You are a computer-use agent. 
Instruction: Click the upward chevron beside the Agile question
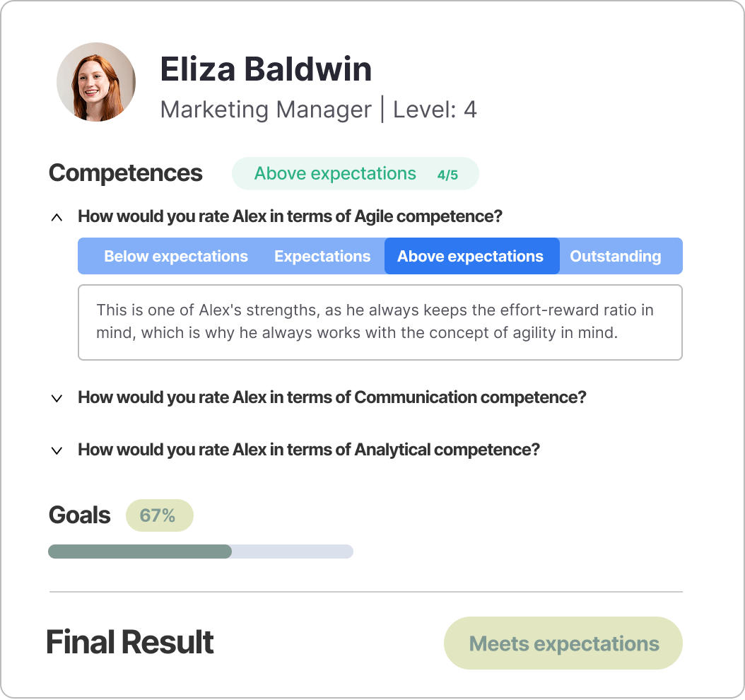pos(58,216)
